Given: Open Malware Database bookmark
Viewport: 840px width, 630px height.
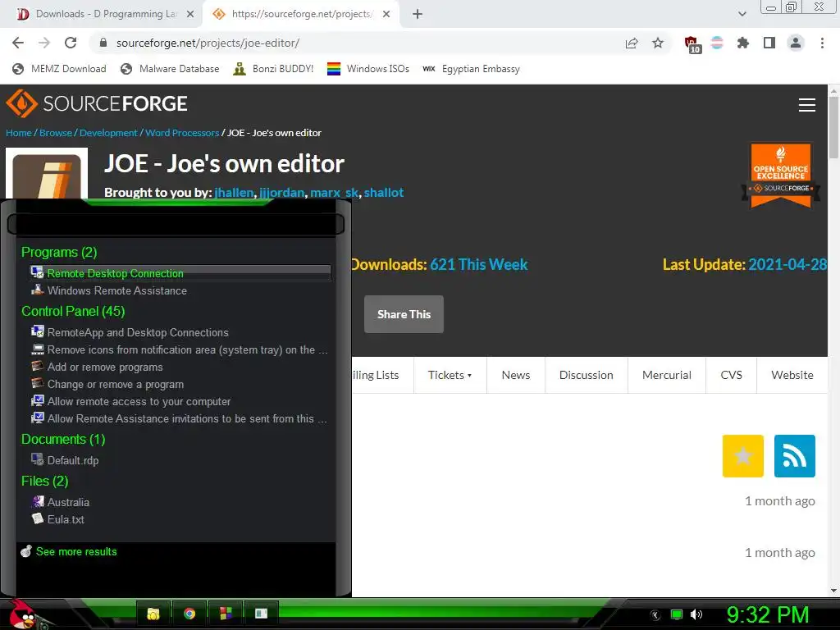Looking at the screenshot, I should click(170, 69).
